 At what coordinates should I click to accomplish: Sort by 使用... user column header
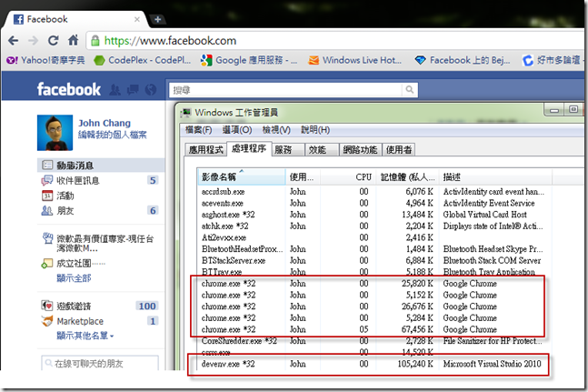tap(303, 177)
